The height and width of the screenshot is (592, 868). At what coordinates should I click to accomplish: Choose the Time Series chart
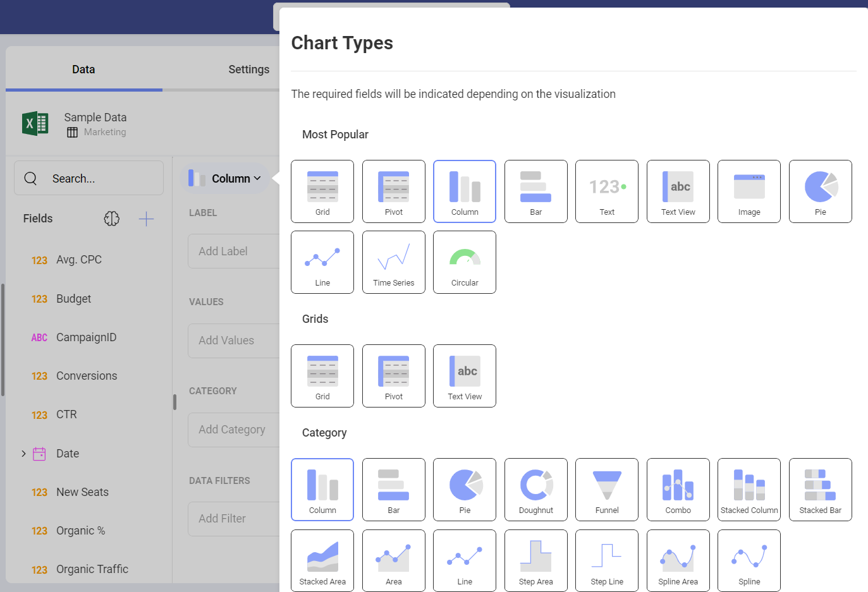point(394,262)
